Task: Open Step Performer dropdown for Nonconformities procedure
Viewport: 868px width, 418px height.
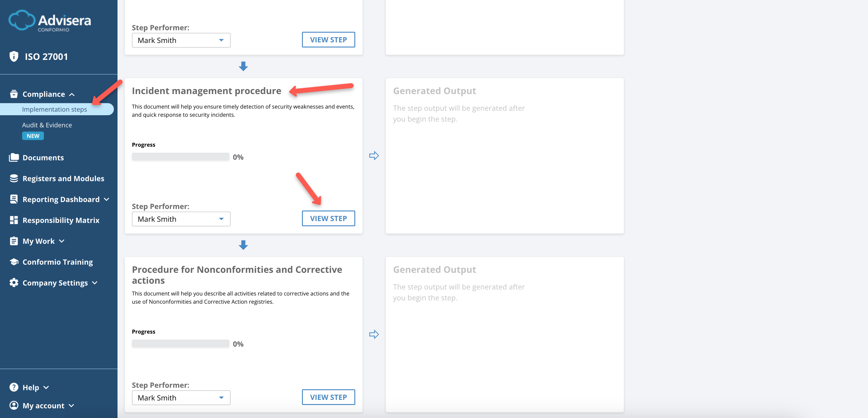Action: (x=181, y=398)
